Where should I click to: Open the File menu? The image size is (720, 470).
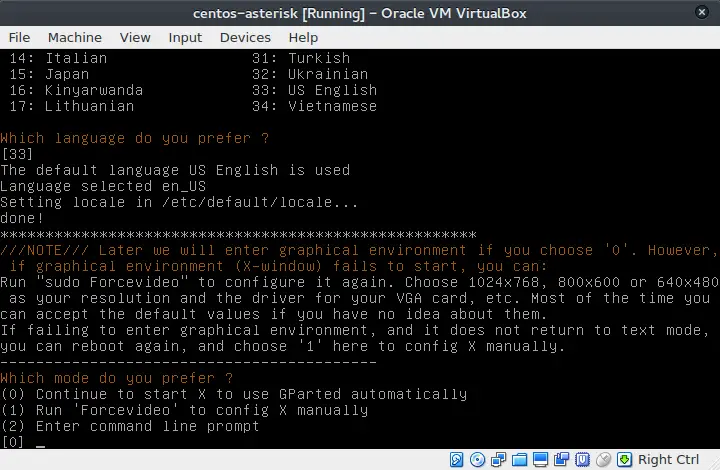click(x=19, y=37)
